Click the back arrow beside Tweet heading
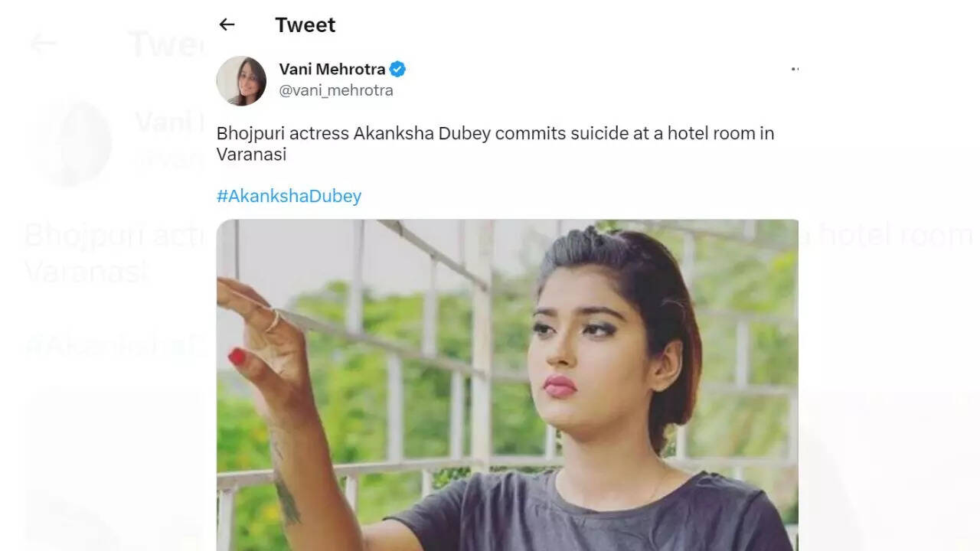The width and height of the screenshot is (980, 551). point(227,24)
